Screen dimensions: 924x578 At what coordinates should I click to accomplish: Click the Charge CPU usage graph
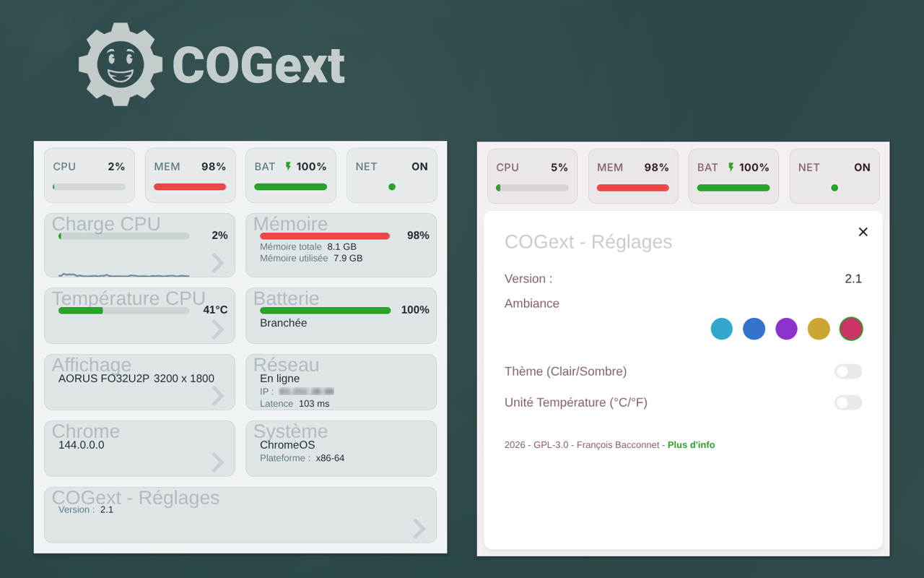pos(123,275)
